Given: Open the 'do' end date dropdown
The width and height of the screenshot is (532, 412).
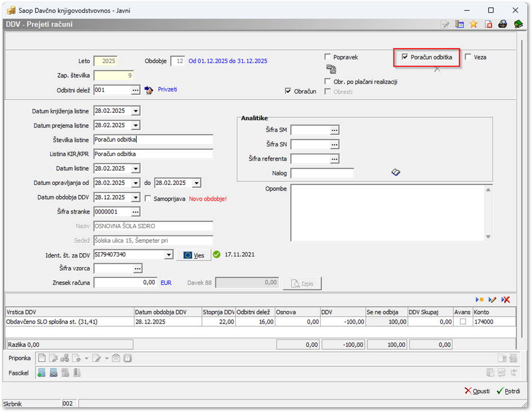Looking at the screenshot, I should pos(196,183).
